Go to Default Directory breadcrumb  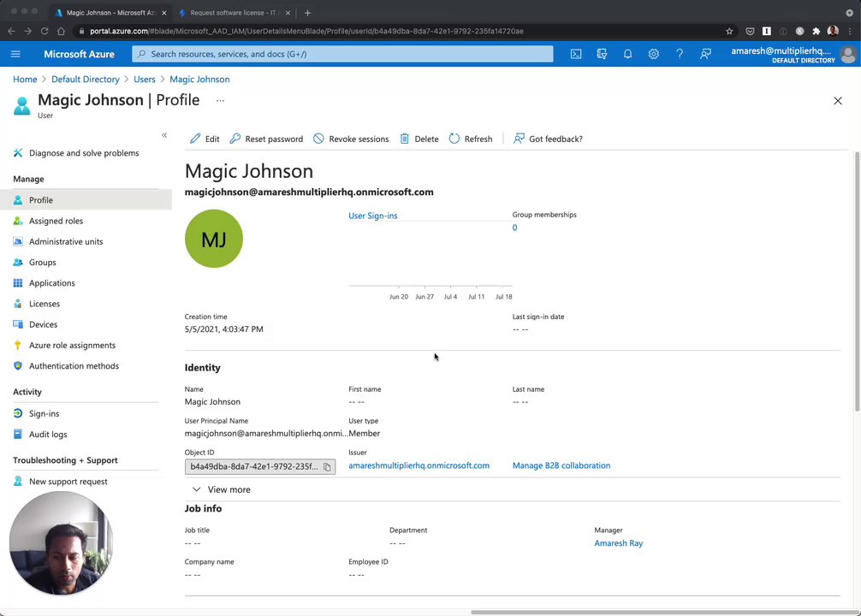point(85,79)
